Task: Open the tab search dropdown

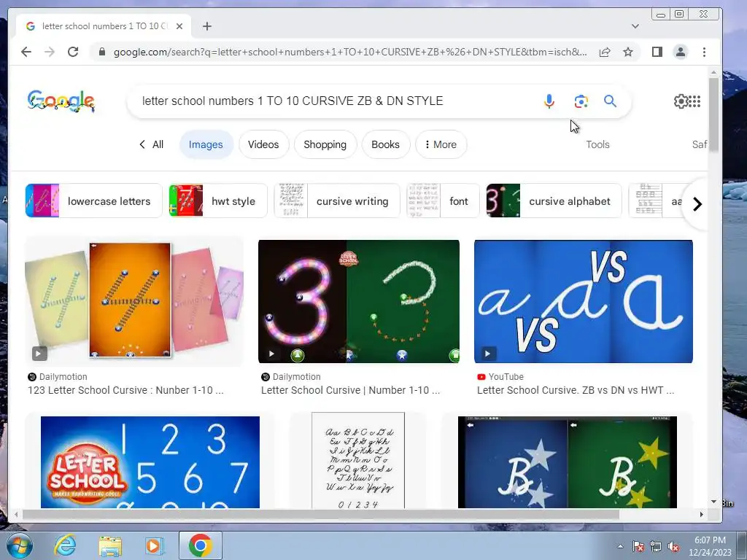Action: (x=635, y=26)
